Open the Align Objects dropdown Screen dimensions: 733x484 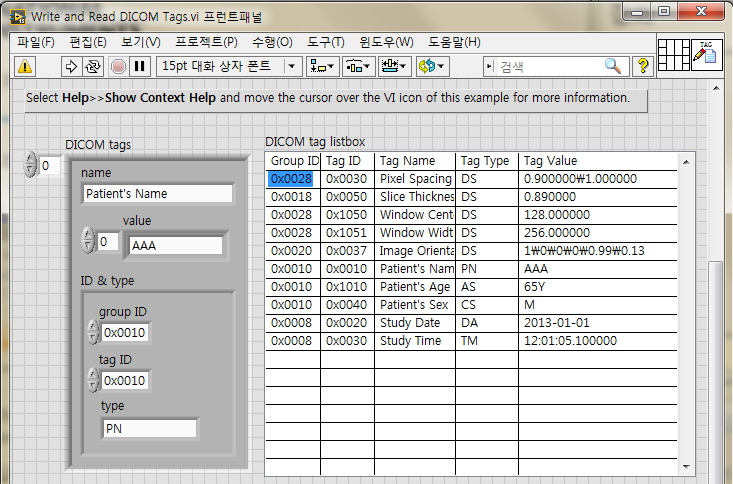[x=322, y=66]
